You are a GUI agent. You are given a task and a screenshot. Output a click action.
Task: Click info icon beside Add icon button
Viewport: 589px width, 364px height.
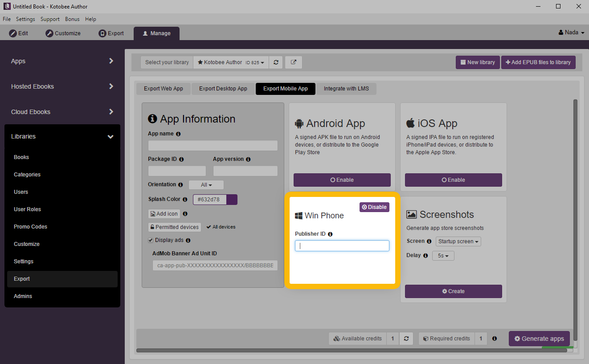(185, 214)
